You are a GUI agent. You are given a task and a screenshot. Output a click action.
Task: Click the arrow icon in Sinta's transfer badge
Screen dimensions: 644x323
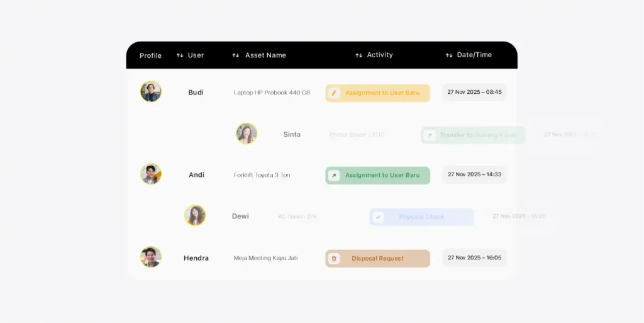[x=430, y=135]
